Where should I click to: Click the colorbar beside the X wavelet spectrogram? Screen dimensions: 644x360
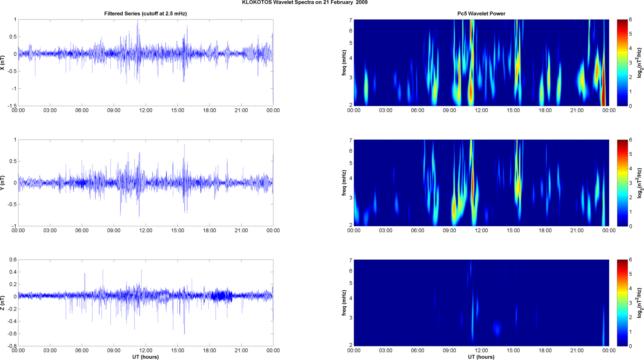coord(622,63)
